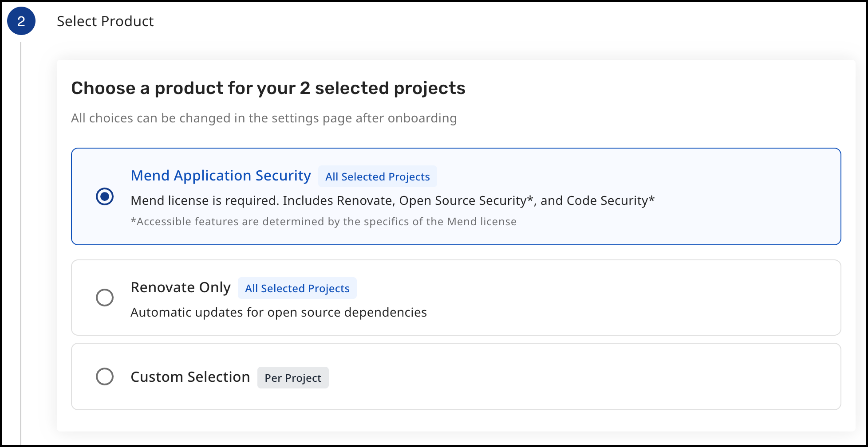
Task: Click the All choices can be changed subtitle
Action: pyautogui.click(x=264, y=118)
